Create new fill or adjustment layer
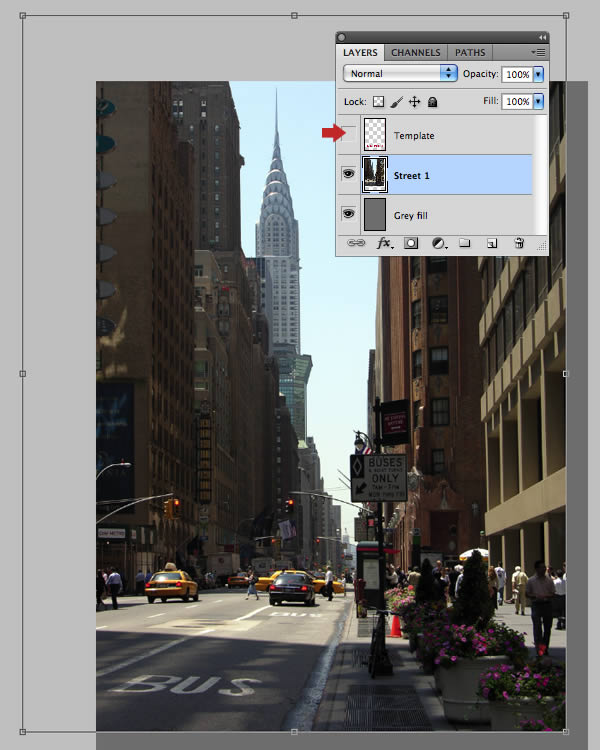This screenshot has height=750, width=600. 439,243
